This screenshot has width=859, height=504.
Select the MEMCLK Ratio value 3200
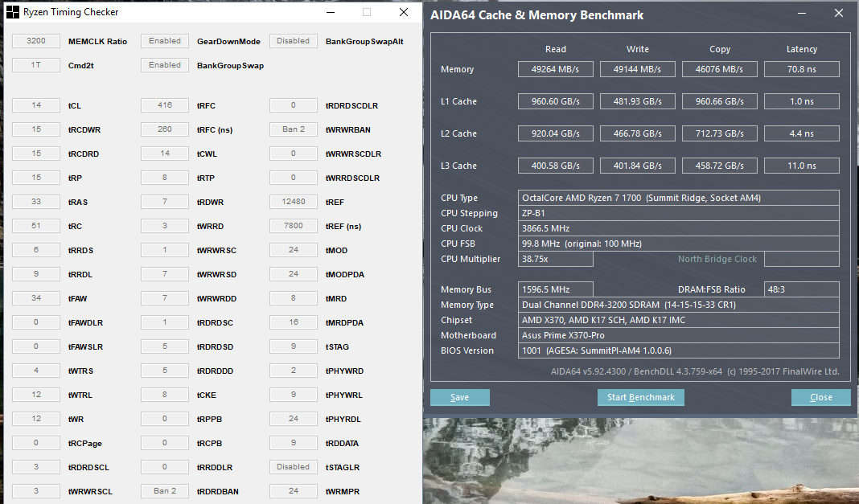(x=36, y=41)
